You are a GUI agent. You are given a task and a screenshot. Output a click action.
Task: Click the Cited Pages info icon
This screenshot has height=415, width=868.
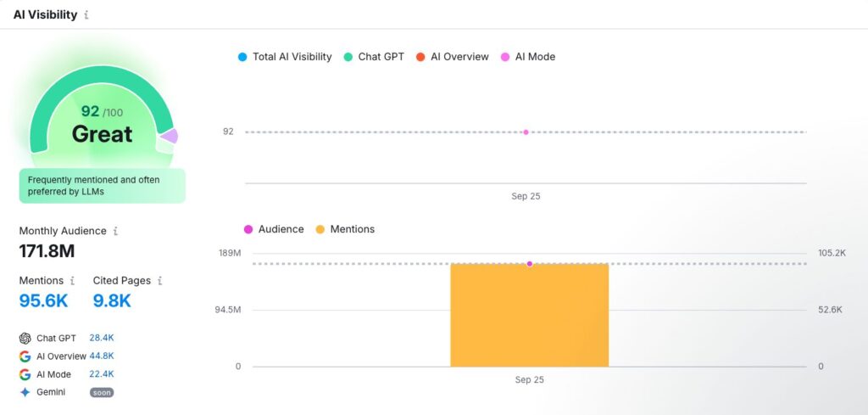click(160, 281)
